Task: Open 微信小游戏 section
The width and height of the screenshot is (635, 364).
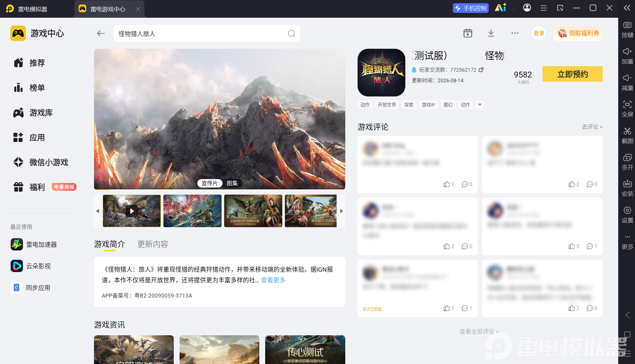Action: coord(41,162)
